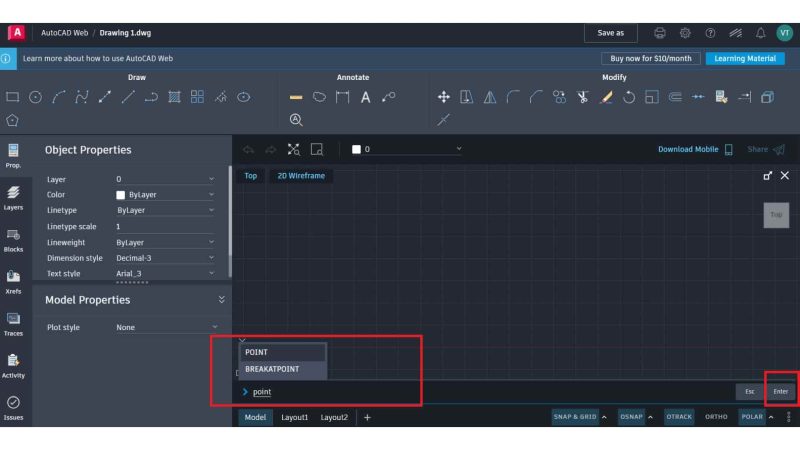
Task: Click Buy now for $10/month
Action: (651, 59)
